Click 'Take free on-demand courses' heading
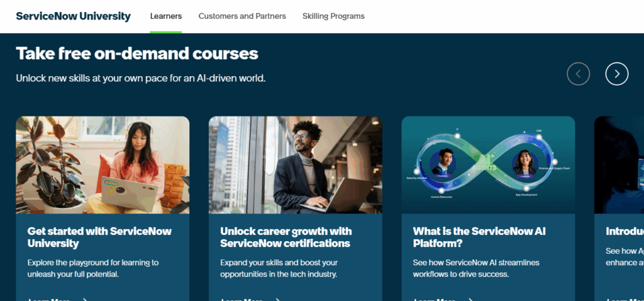The height and width of the screenshot is (301, 644). click(x=137, y=54)
